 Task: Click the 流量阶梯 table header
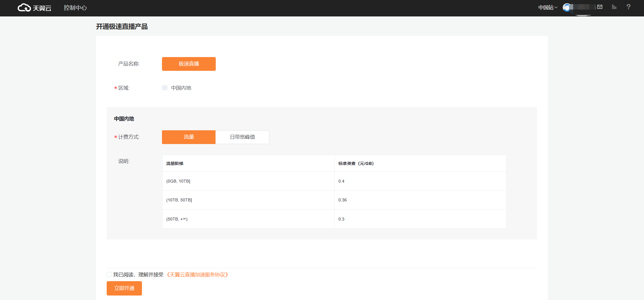click(248, 163)
